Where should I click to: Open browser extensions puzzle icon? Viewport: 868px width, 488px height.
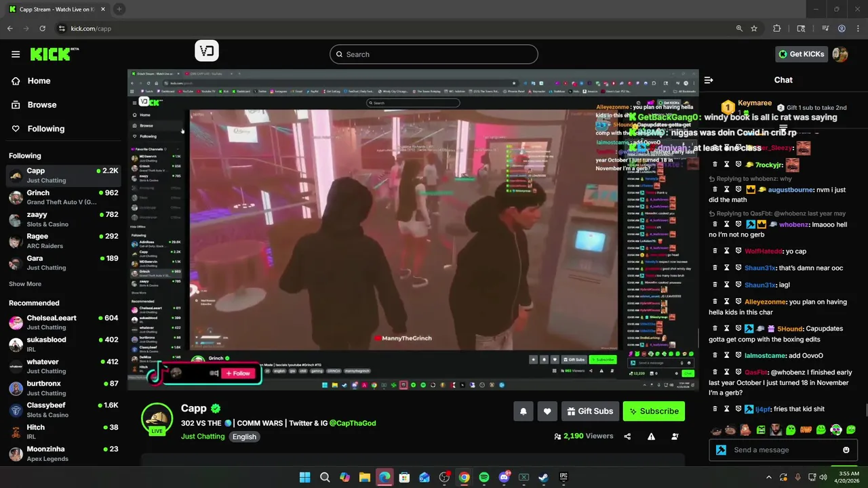click(x=777, y=28)
